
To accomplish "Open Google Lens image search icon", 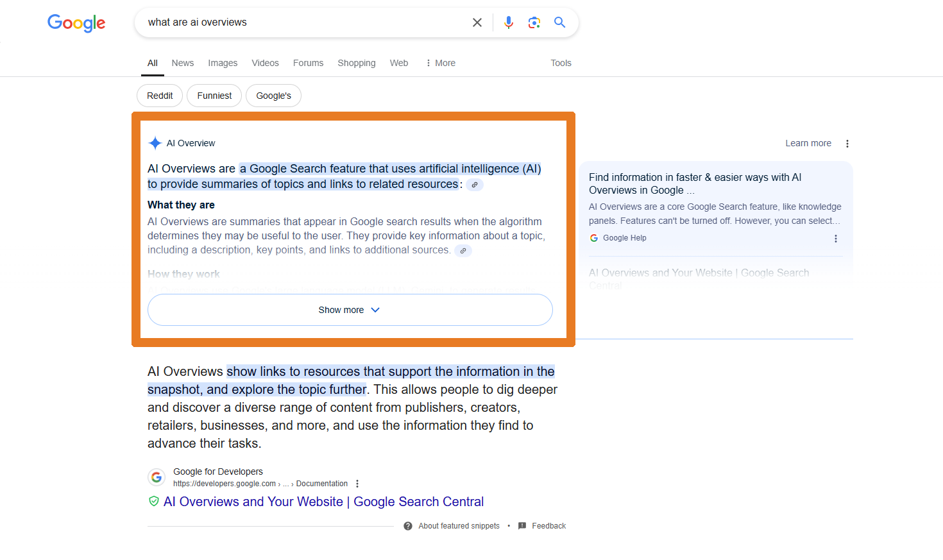I will [534, 22].
